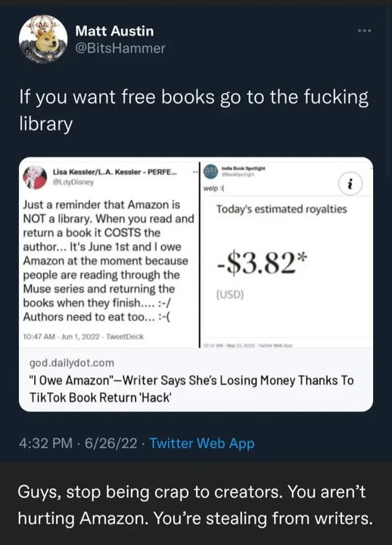Open the small options dots beside Kessler name

pos(195,172)
